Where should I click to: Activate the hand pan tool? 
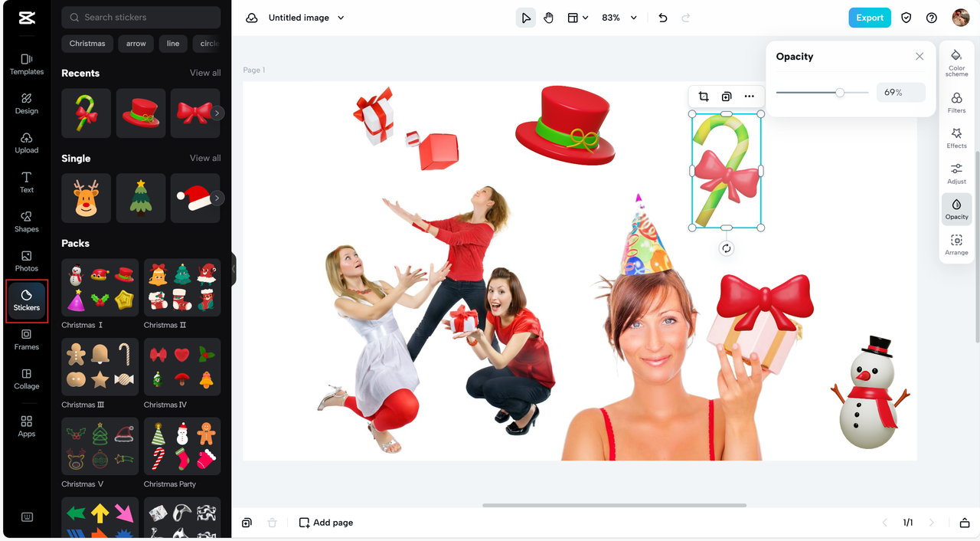pyautogui.click(x=549, y=18)
